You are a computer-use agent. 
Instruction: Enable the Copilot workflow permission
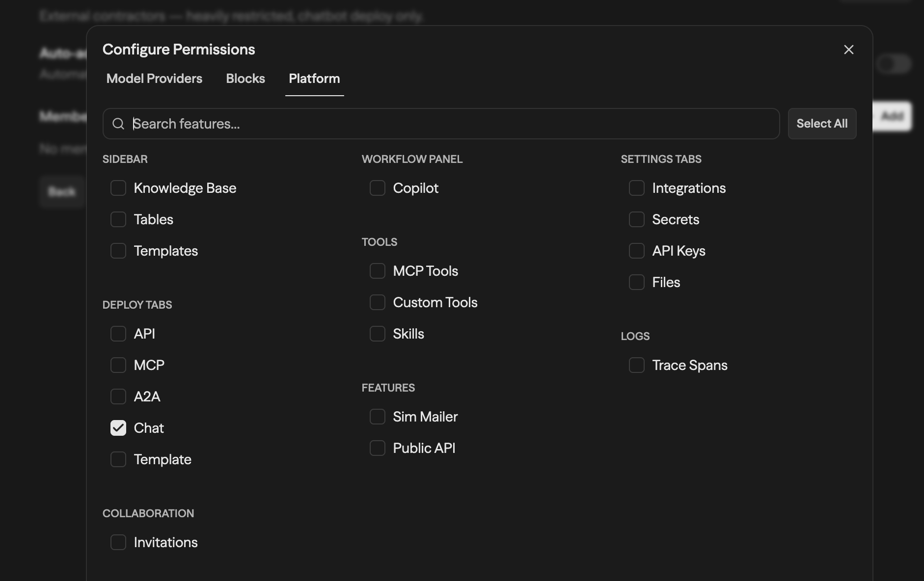[377, 188]
